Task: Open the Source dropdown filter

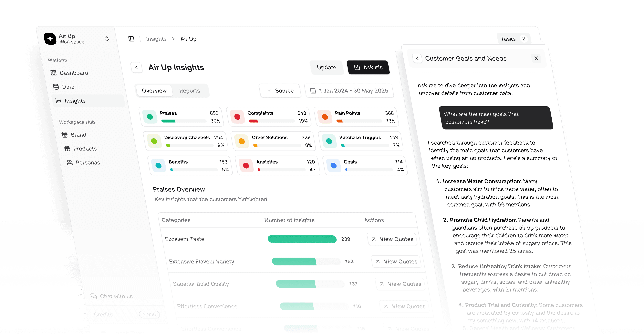Action: click(x=280, y=91)
